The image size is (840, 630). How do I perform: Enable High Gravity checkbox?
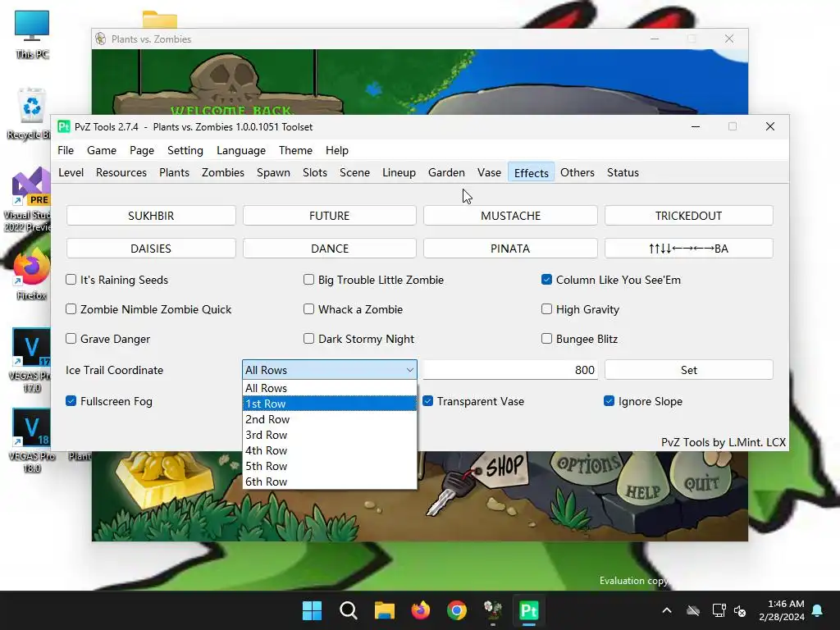click(x=546, y=308)
